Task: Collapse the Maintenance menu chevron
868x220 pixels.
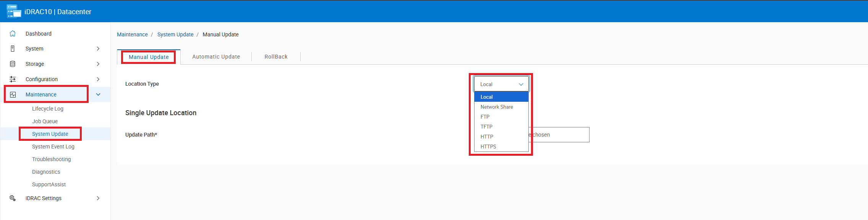Action: click(x=98, y=95)
